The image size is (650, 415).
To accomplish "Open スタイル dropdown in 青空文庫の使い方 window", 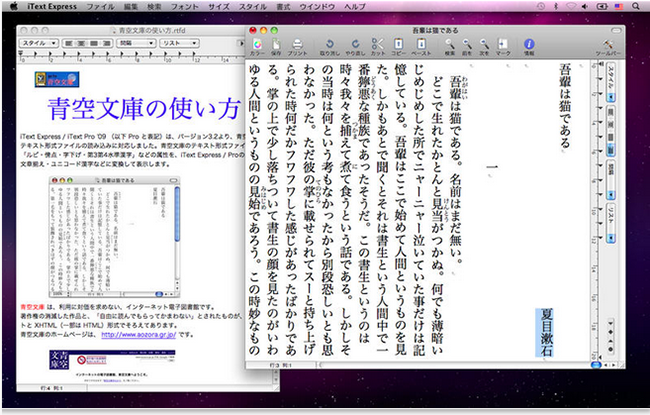I will (x=39, y=43).
